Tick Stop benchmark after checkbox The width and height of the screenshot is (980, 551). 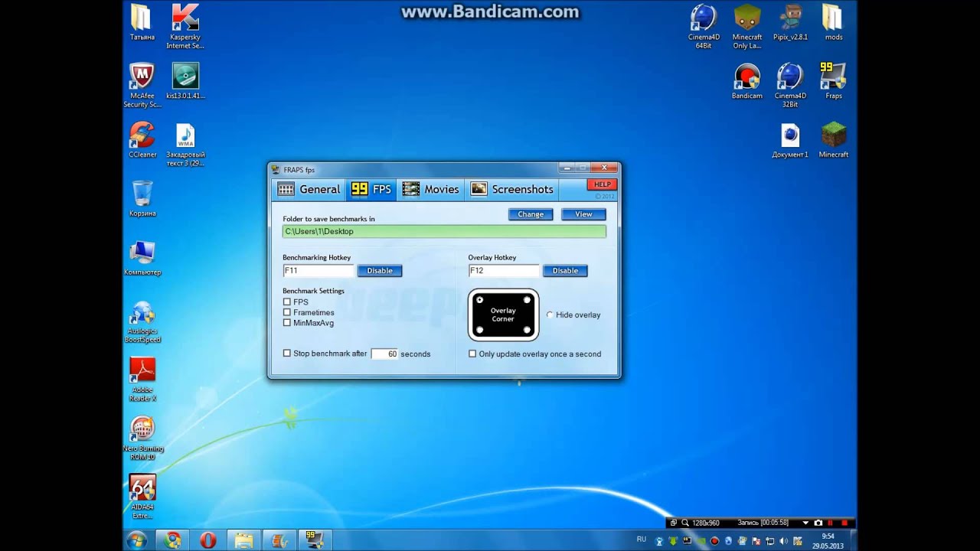coord(287,354)
